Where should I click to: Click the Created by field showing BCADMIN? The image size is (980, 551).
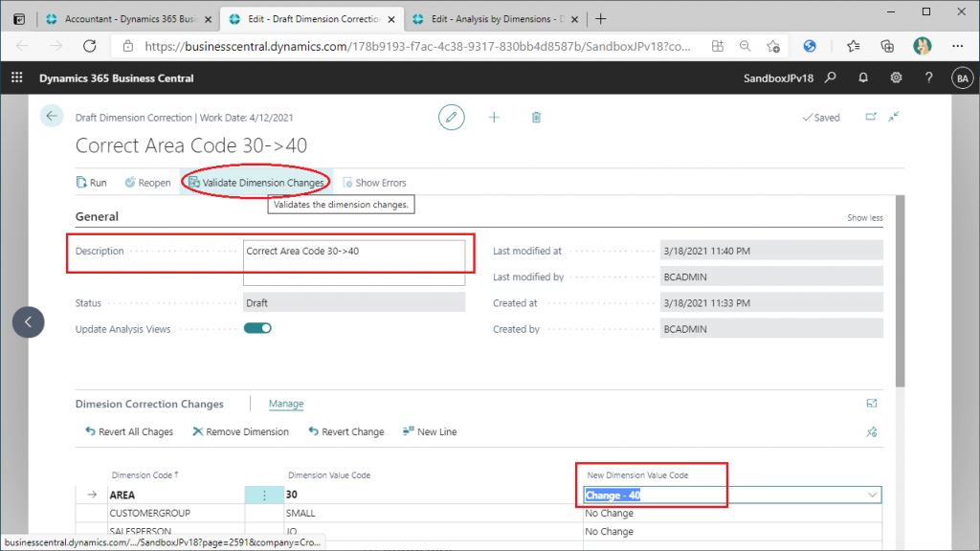coord(771,329)
